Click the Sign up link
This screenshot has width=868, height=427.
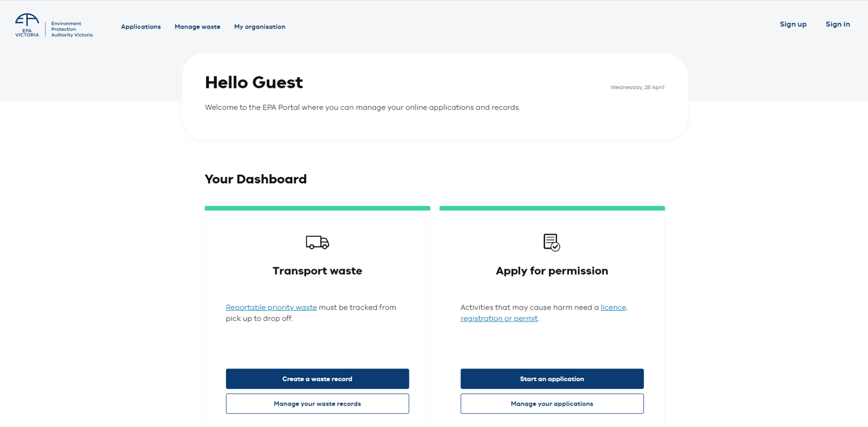[793, 24]
